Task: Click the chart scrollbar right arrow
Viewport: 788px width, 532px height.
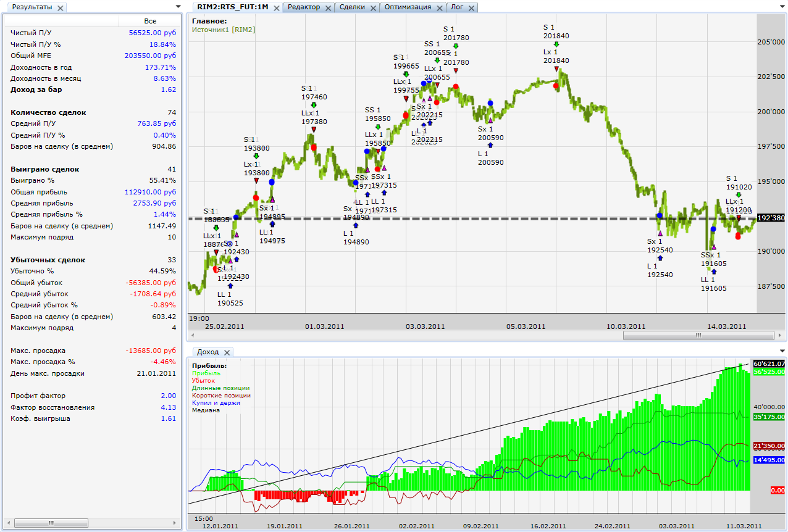Action: (x=781, y=336)
